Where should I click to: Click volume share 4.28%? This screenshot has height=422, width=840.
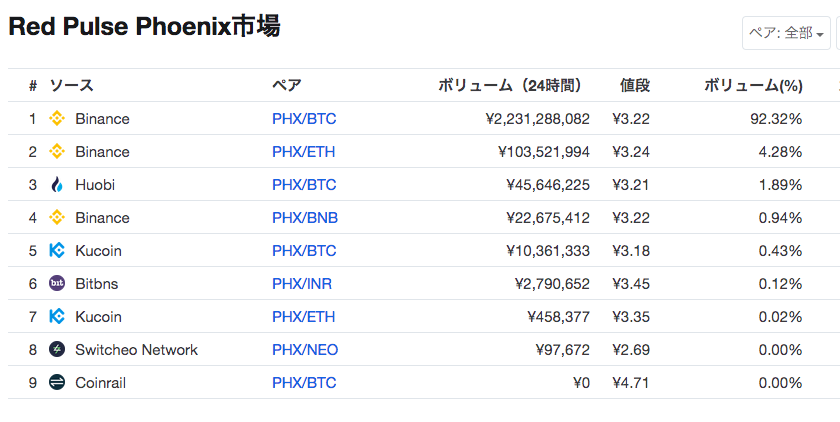(781, 152)
